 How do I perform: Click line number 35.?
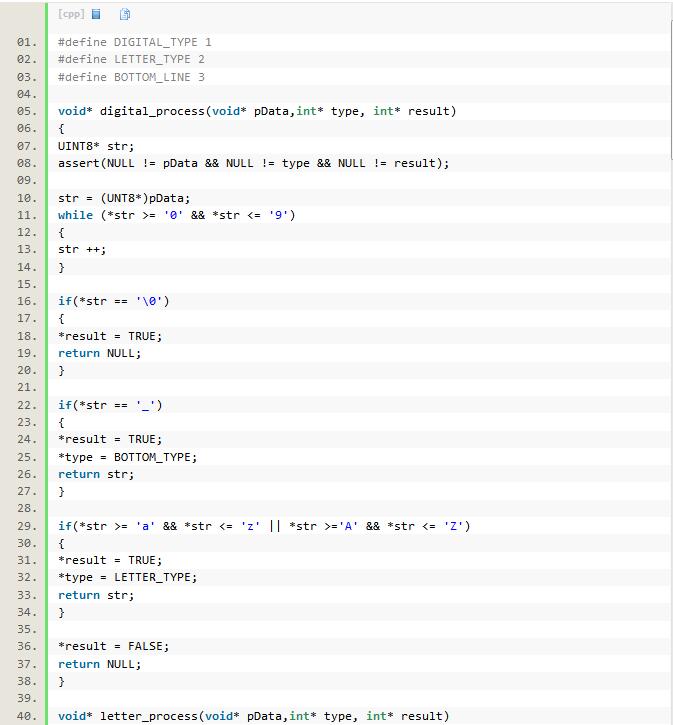pyautogui.click(x=27, y=630)
